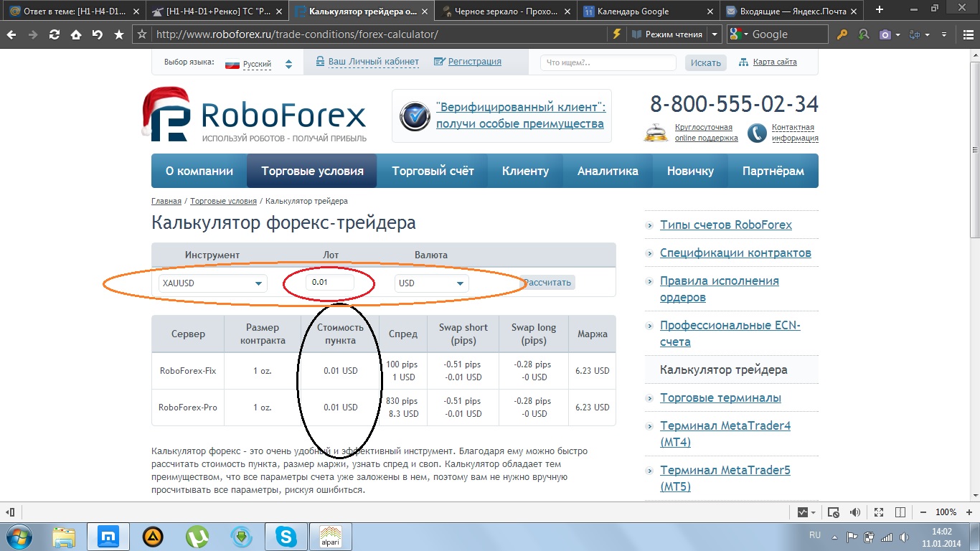Reload the page with the refresh icon

coord(54,34)
